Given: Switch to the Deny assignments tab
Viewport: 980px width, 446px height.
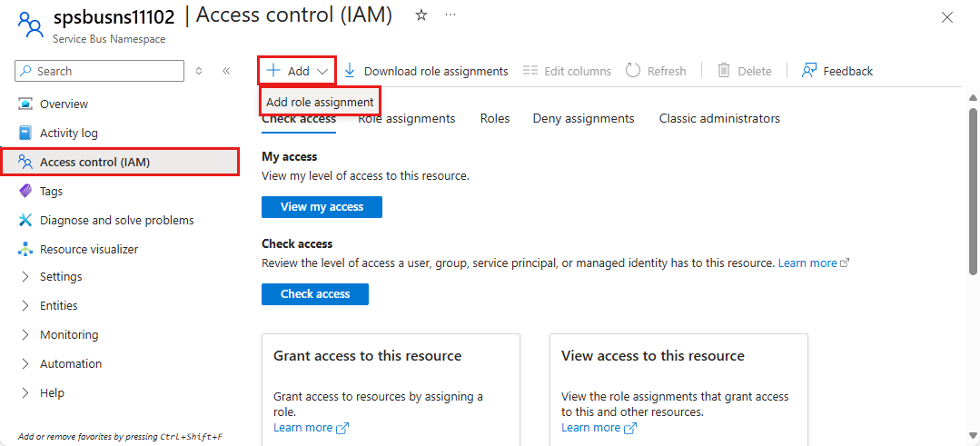Looking at the screenshot, I should tap(583, 119).
